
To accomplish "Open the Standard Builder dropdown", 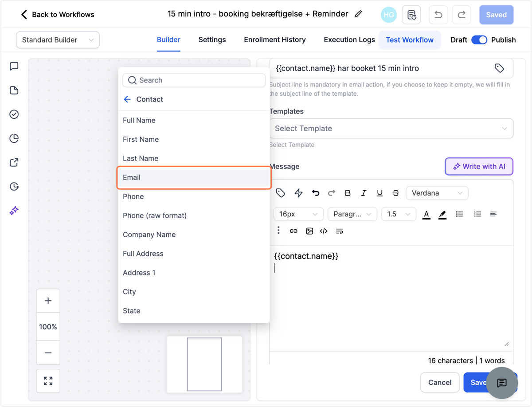I will [x=58, y=40].
